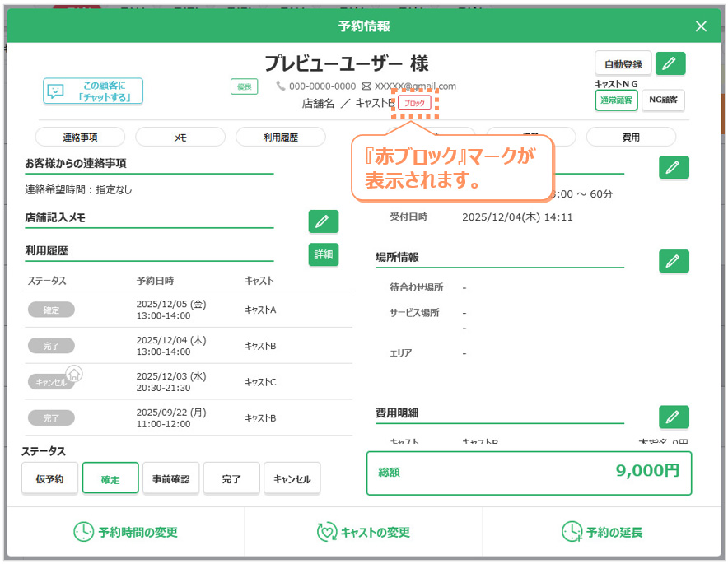Image resolution: width=728 pixels, height=564 pixels.
Task: Click the red ブロック badge
Action: pos(415,104)
